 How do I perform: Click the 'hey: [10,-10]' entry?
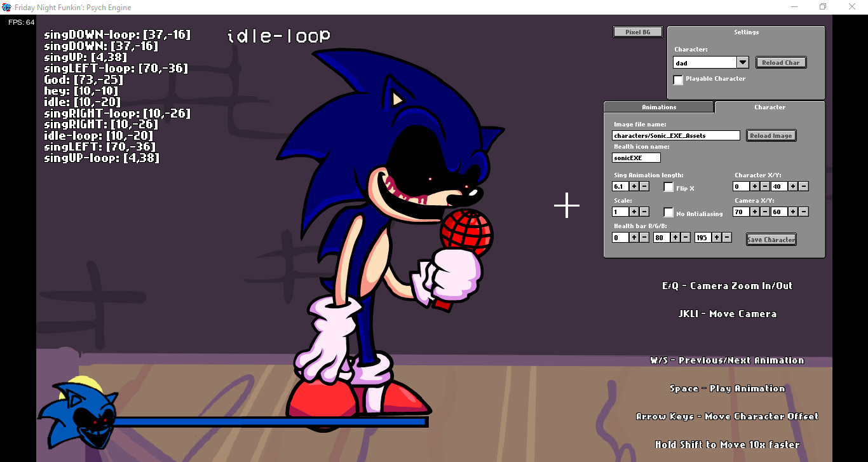(81, 91)
